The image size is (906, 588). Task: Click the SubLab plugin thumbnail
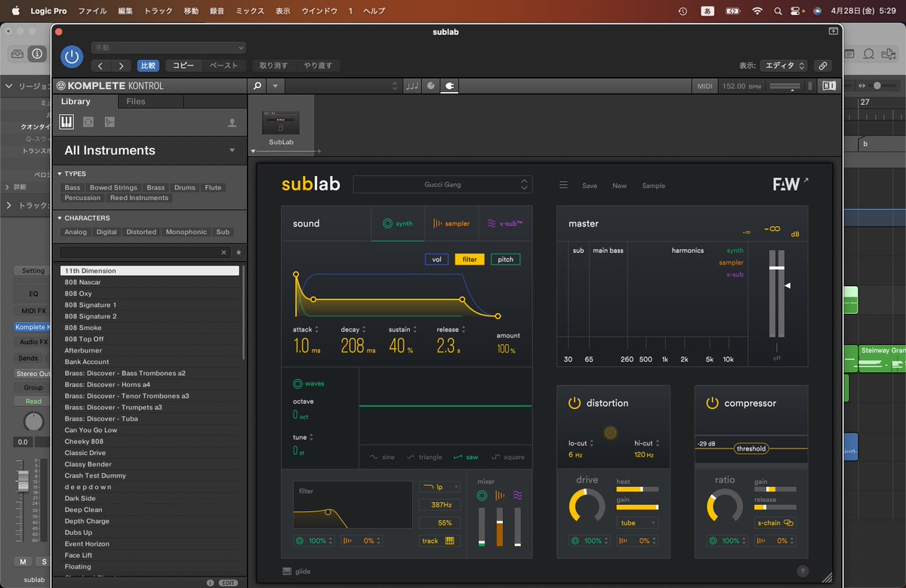click(281, 123)
